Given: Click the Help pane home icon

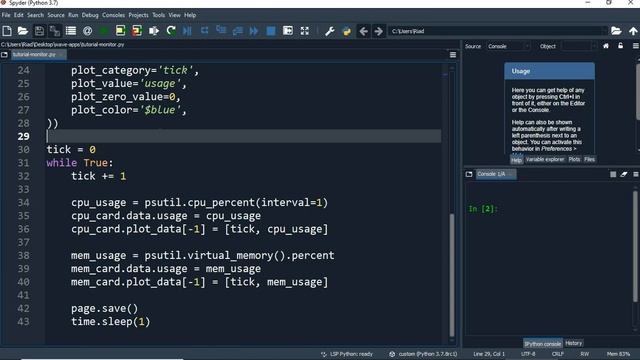Looking at the screenshot, I should click(606, 46).
